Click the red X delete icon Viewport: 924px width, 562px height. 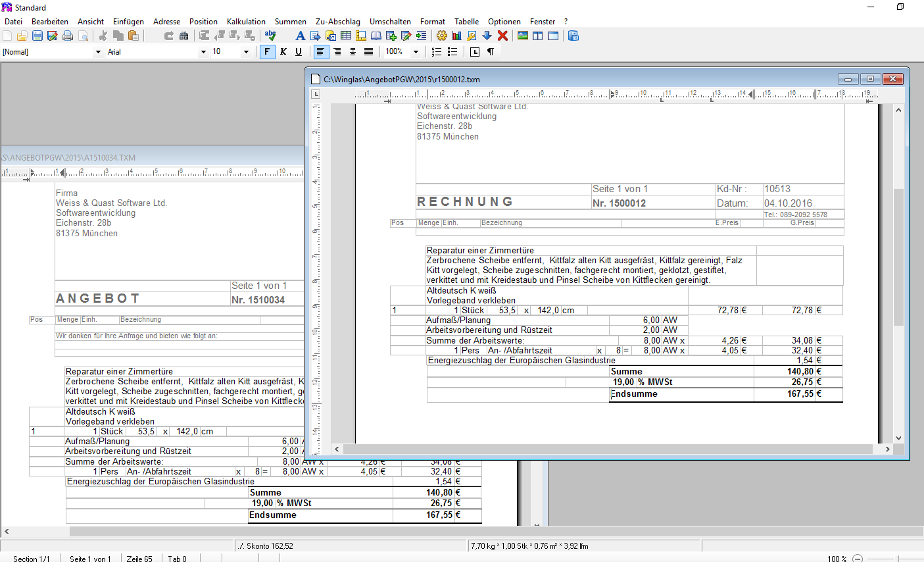coord(502,36)
